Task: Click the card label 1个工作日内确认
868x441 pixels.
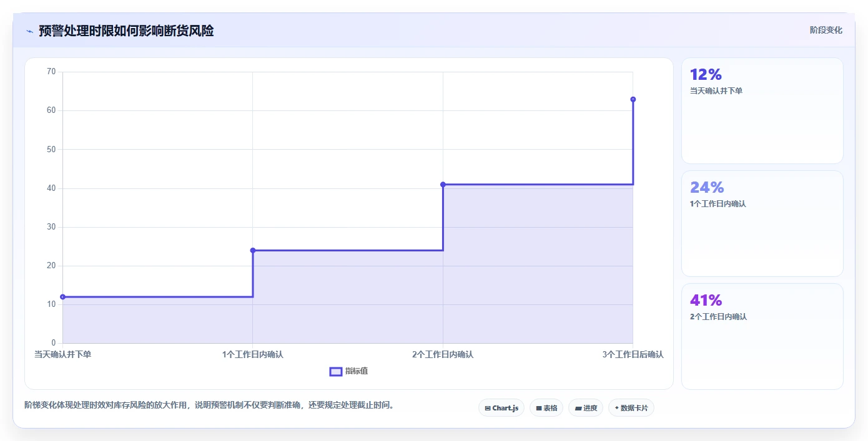Action: [x=718, y=204]
